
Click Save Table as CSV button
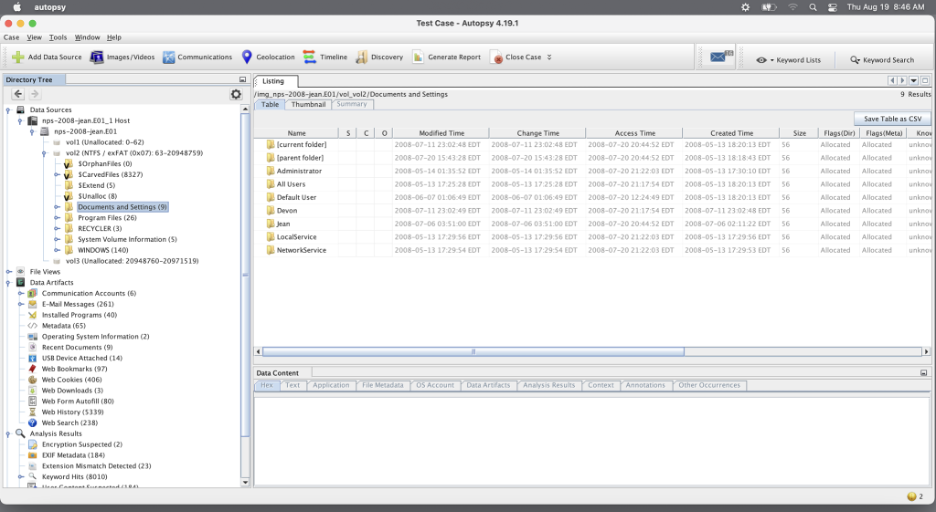(892, 119)
